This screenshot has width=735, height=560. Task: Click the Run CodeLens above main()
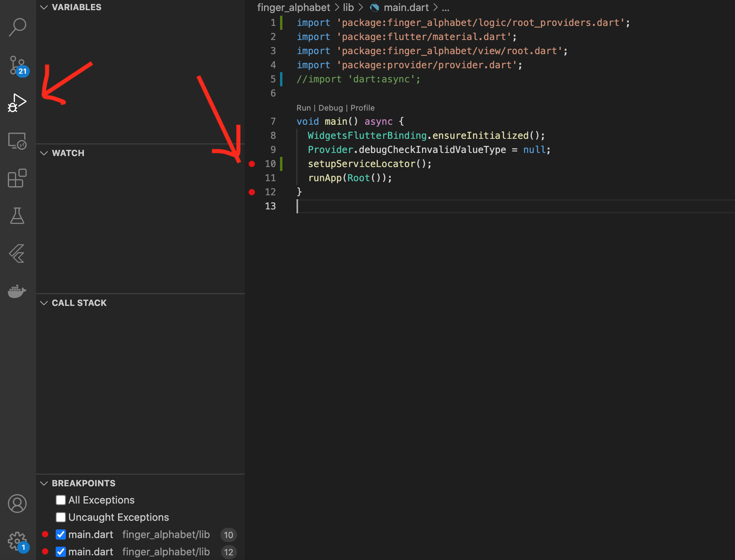tap(304, 108)
